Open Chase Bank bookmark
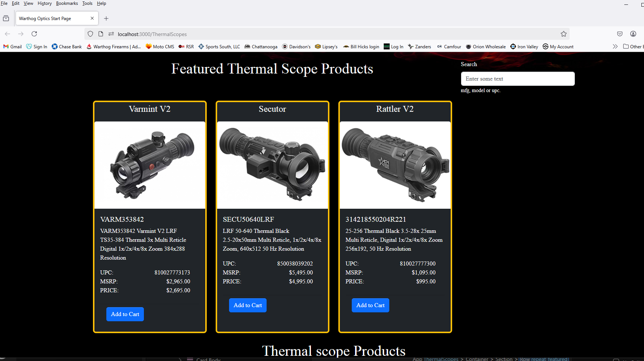 [67, 47]
